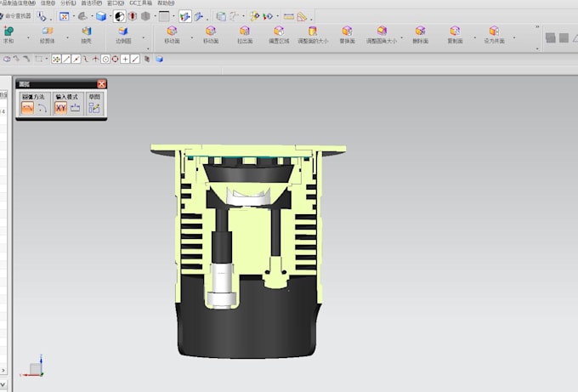Toggle the existing point plus snap icon
The image size is (578, 392).
(x=125, y=59)
